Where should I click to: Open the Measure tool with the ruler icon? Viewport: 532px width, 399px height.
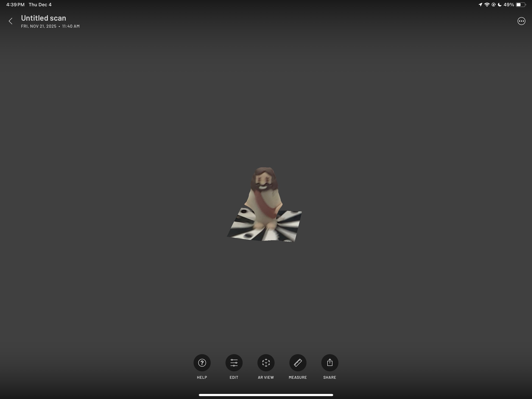pos(298,362)
